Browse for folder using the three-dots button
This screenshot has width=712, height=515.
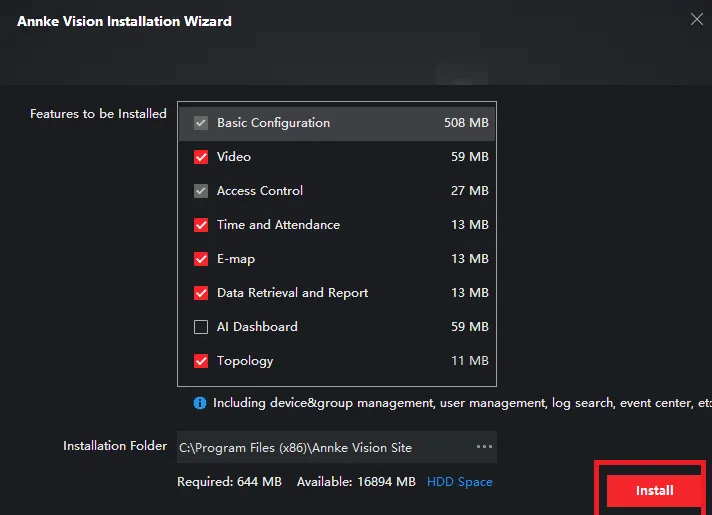484,447
